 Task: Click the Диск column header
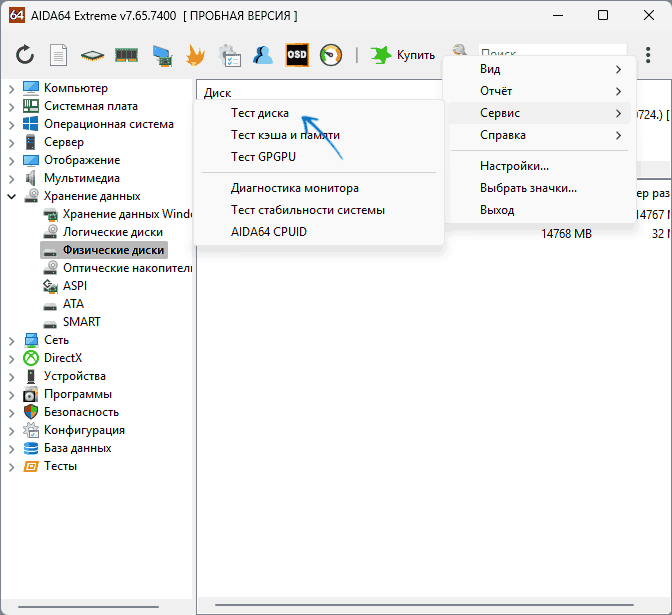pyautogui.click(x=217, y=93)
